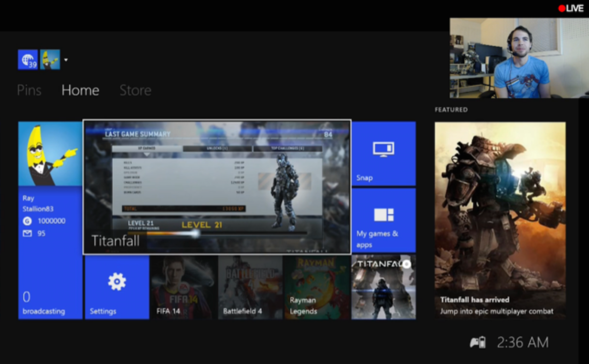Open the Snap app tile

pyautogui.click(x=384, y=154)
